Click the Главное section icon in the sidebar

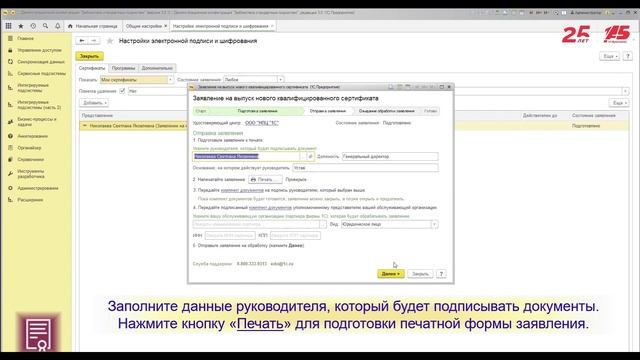click(10, 38)
